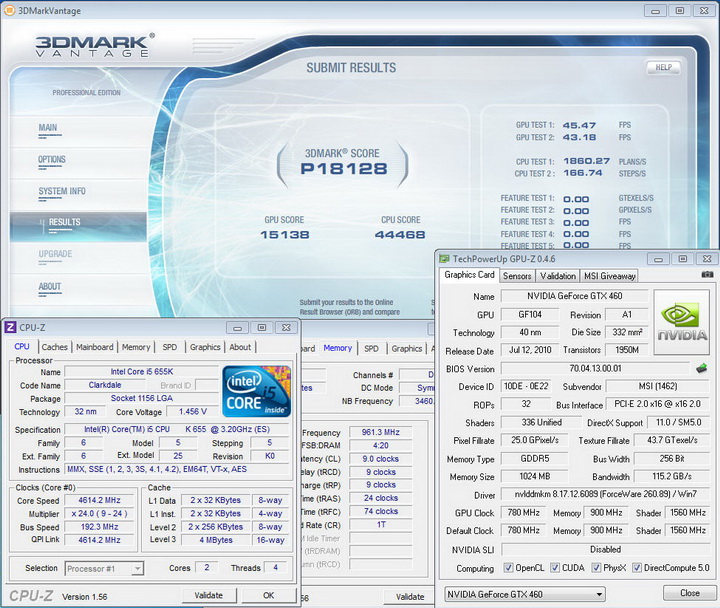This screenshot has width=720, height=608.
Task: Click Validate in the background CPU-Z window
Action: tap(410, 597)
